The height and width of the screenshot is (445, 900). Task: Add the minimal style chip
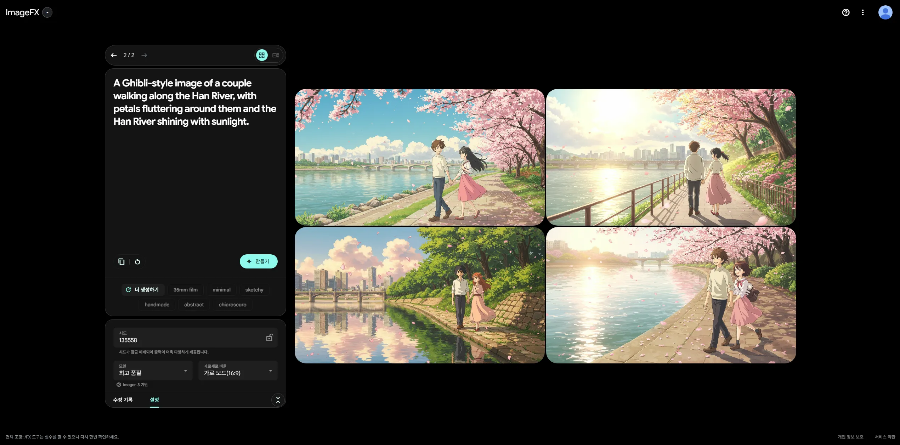point(222,290)
